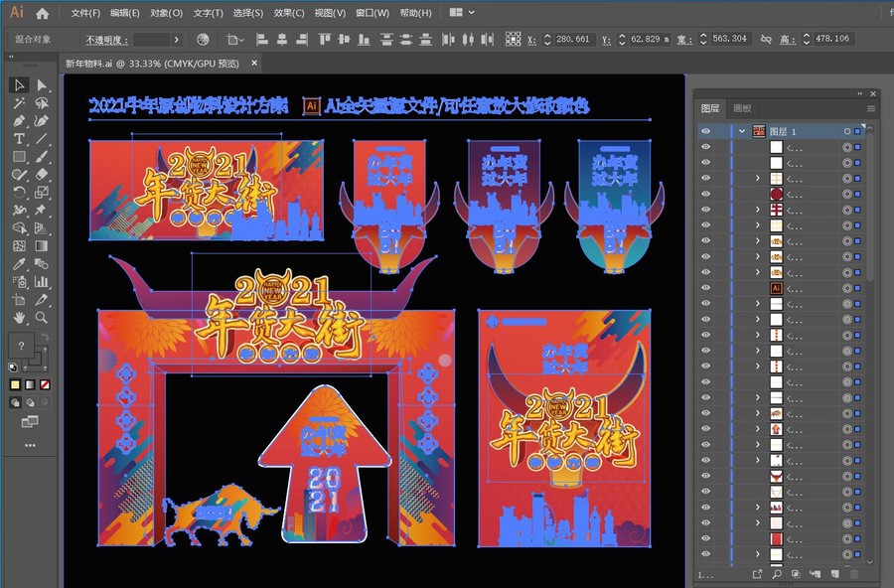Image resolution: width=894 pixels, height=588 pixels.
Task: Open the 文件(F) menu
Action: 85,13
